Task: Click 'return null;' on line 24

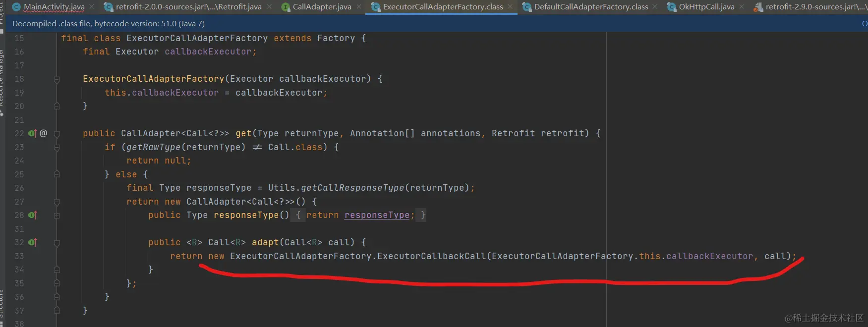Action: [x=159, y=161]
